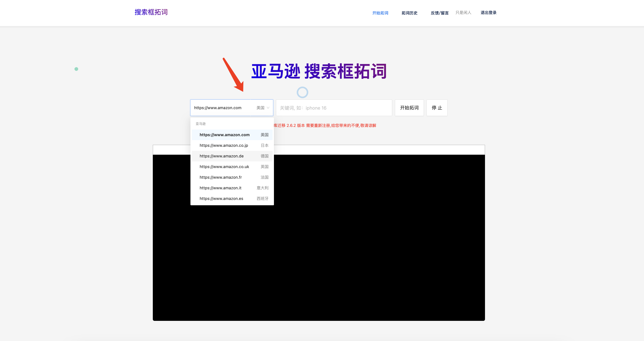Select https://www.amazon.es for 西班牙
The height and width of the screenshot is (341, 644).
[x=221, y=198]
